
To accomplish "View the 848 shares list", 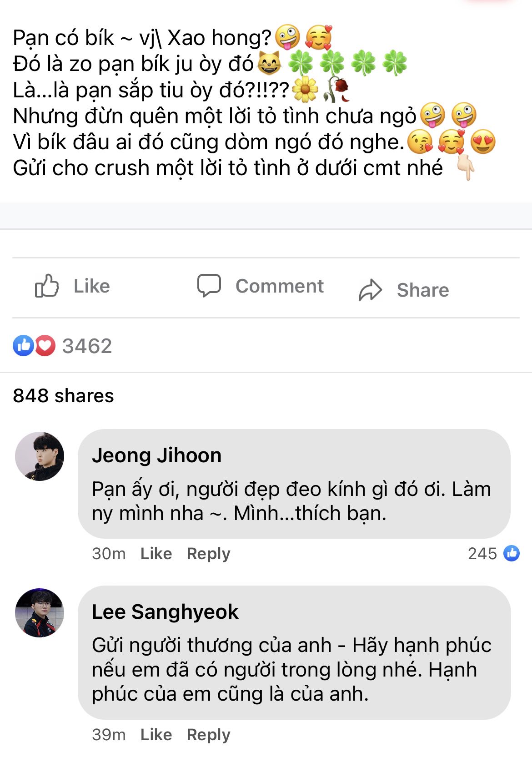I will [63, 395].
